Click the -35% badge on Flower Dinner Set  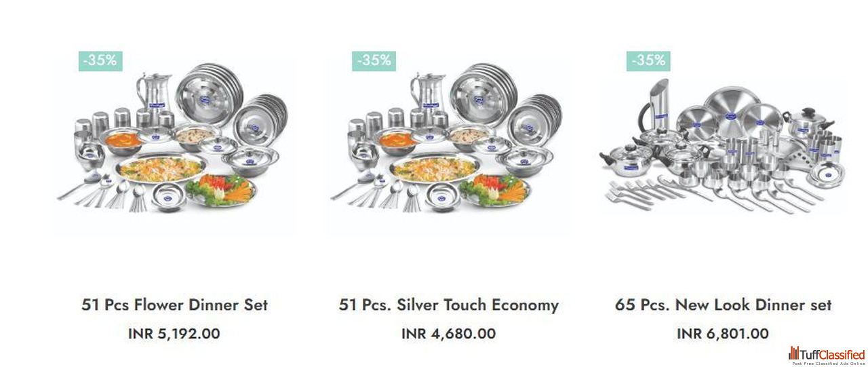click(x=100, y=60)
